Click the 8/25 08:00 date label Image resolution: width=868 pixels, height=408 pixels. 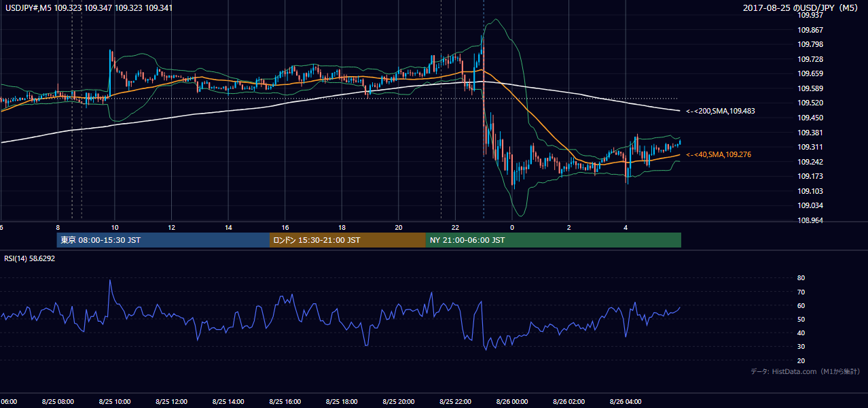point(58,401)
